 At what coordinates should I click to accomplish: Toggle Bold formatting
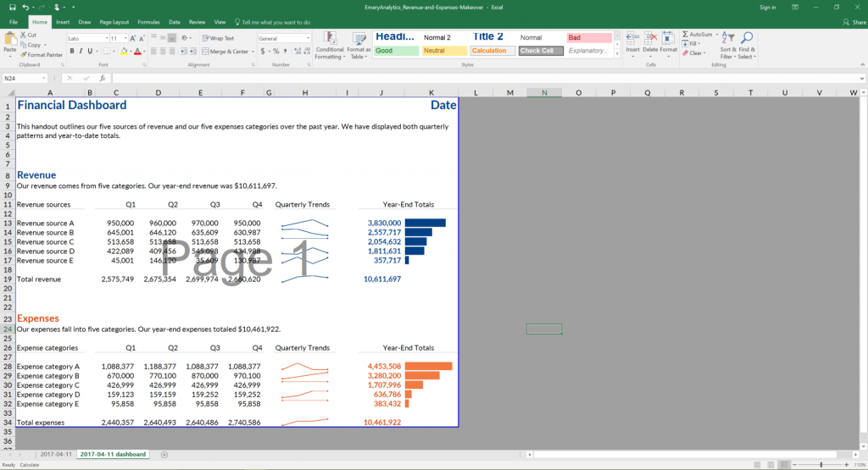point(71,51)
